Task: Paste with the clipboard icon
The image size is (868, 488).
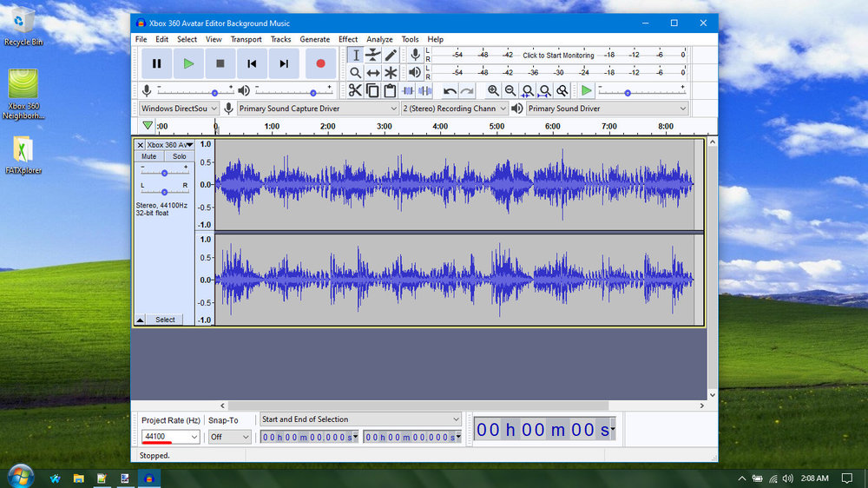Action: (x=391, y=90)
